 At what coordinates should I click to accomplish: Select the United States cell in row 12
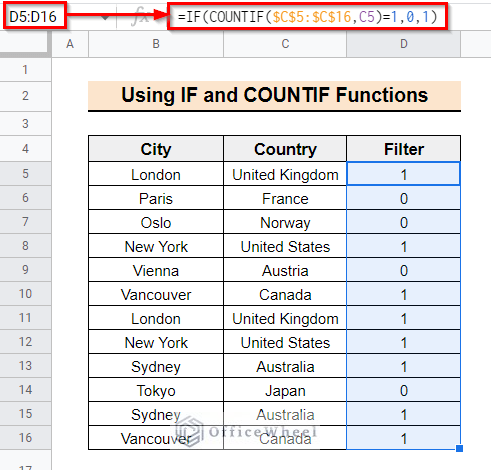[285, 342]
